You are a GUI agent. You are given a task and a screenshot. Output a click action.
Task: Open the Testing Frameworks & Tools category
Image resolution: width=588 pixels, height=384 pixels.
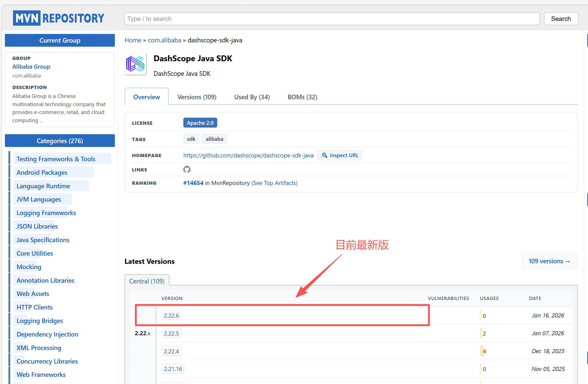point(56,159)
